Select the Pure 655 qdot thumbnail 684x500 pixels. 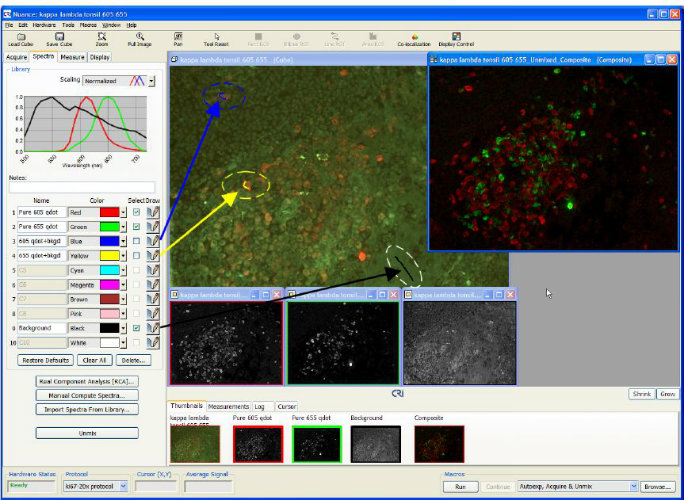[x=317, y=444]
